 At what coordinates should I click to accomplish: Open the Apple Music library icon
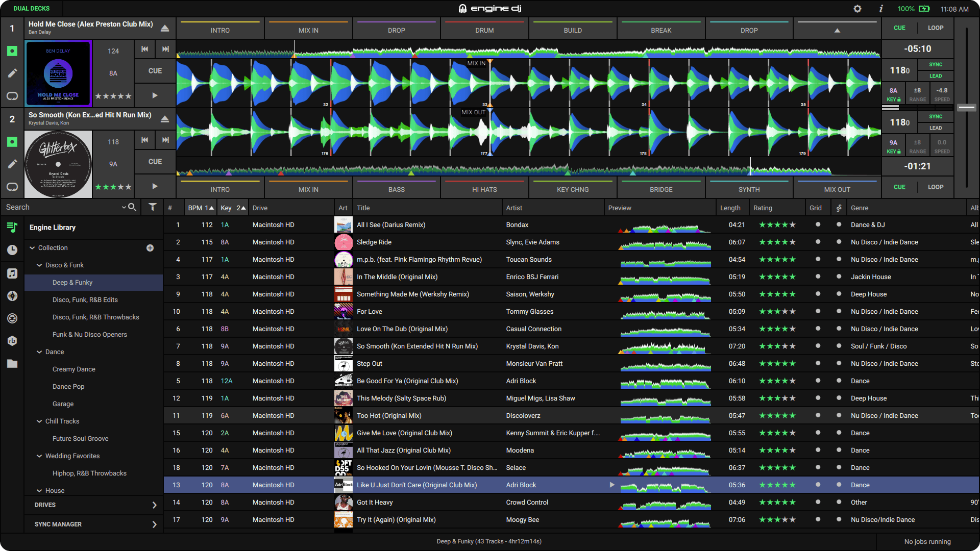tap(12, 273)
